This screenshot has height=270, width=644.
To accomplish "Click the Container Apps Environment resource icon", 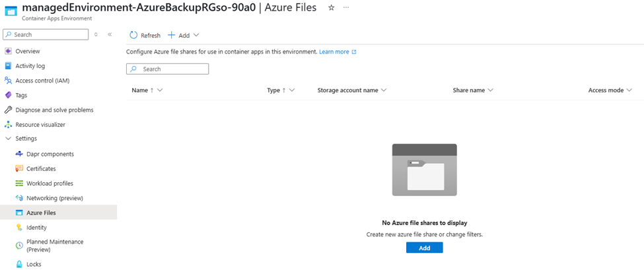I will [x=13, y=13].
